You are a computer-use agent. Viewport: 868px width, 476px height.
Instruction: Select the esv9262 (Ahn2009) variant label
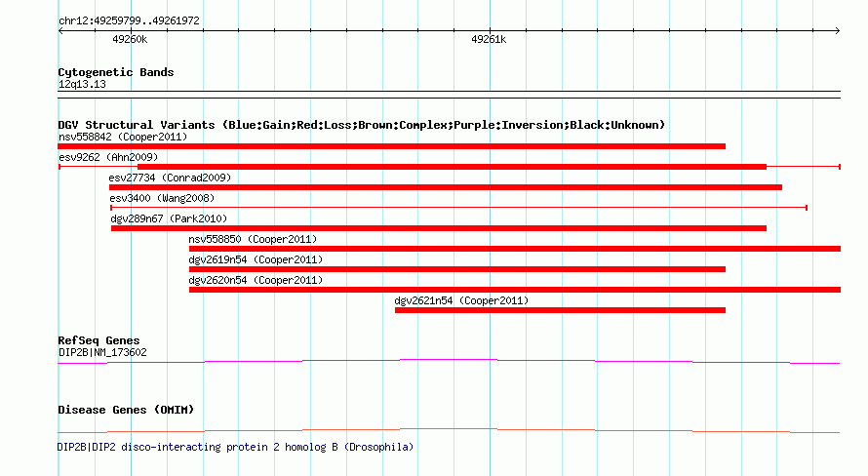pyautogui.click(x=108, y=157)
